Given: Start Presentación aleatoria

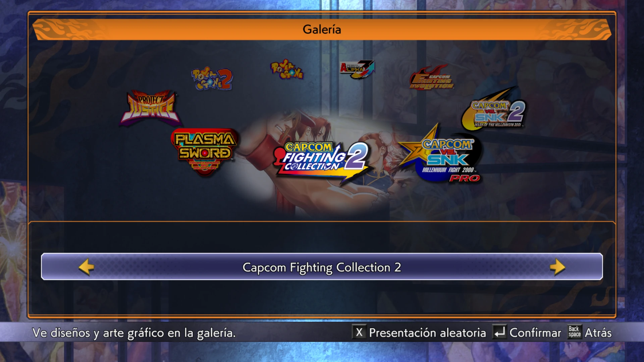Looking at the screenshot, I should 427,333.
